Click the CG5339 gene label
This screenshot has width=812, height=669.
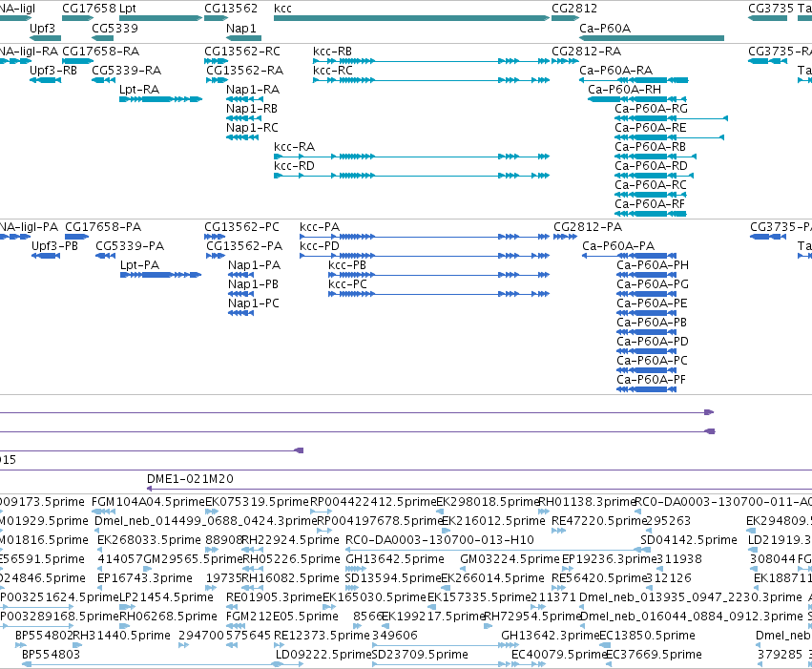coord(115,29)
